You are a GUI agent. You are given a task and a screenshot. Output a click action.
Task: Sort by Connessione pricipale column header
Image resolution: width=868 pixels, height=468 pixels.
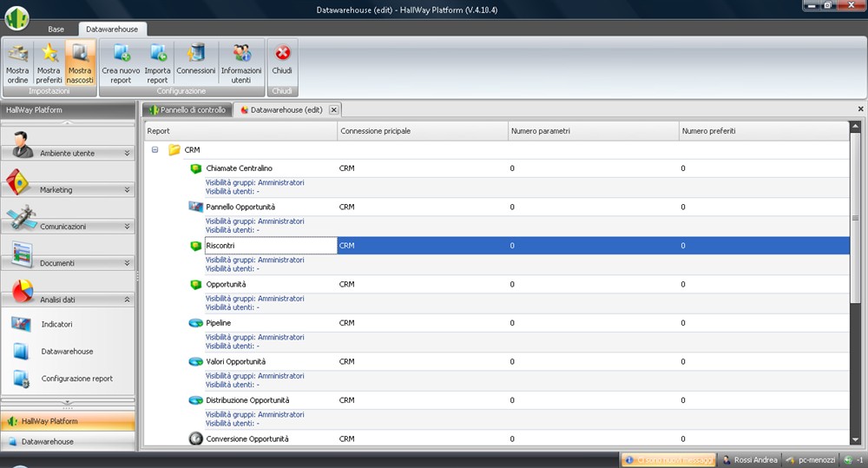click(423, 131)
